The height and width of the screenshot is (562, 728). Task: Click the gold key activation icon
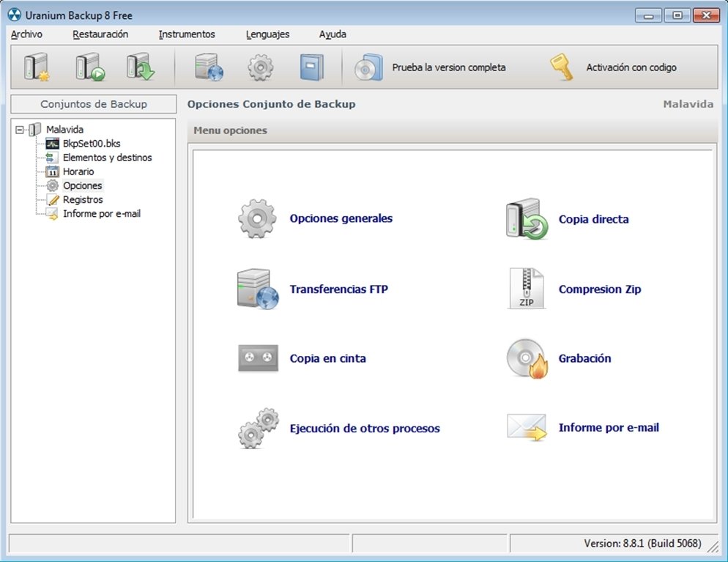tap(562, 67)
